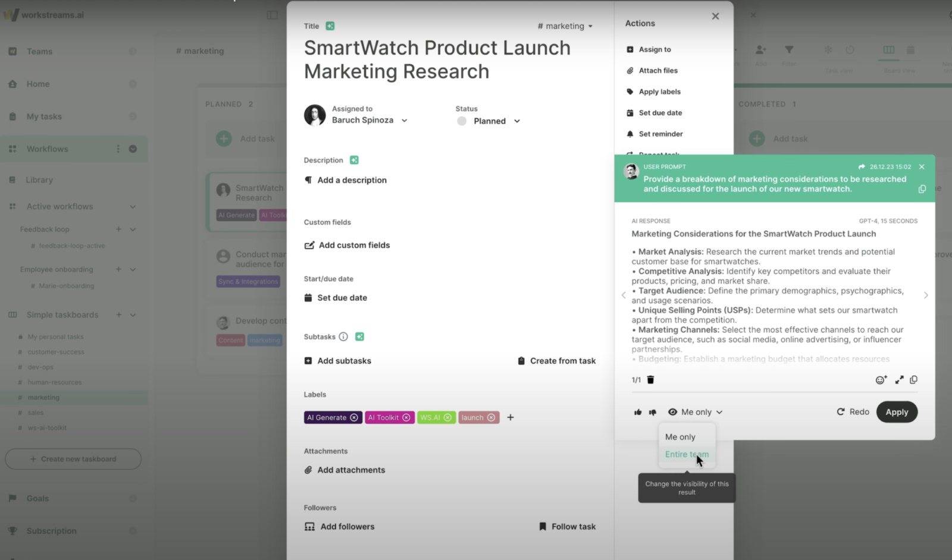Screen dimensions: 952x560
Task: Remove the launch label
Action: [491, 417]
